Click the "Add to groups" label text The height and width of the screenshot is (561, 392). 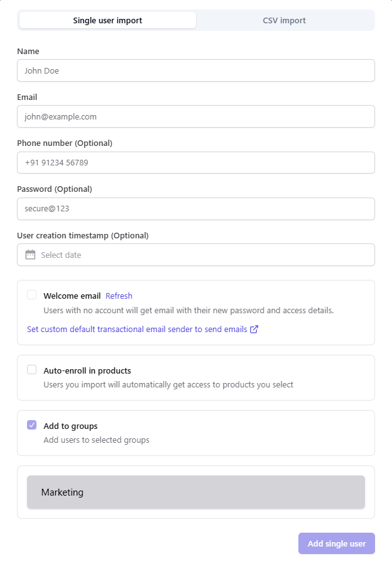point(70,426)
